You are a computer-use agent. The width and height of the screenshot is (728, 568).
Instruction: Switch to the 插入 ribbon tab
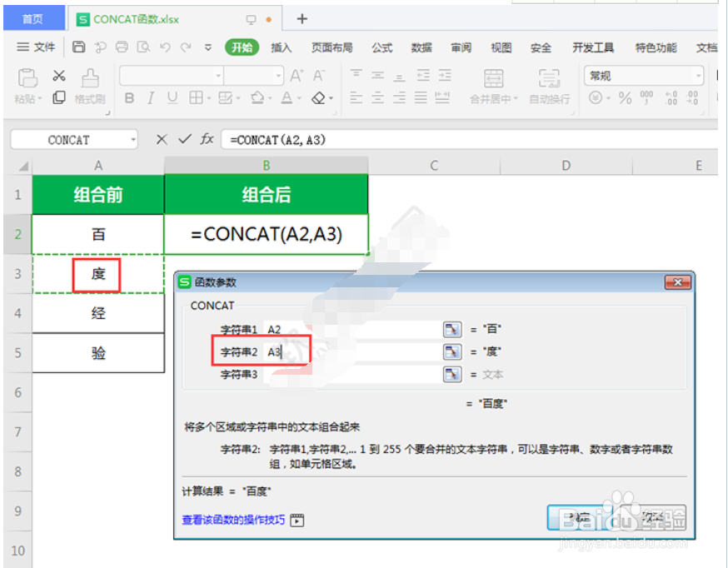[x=281, y=47]
